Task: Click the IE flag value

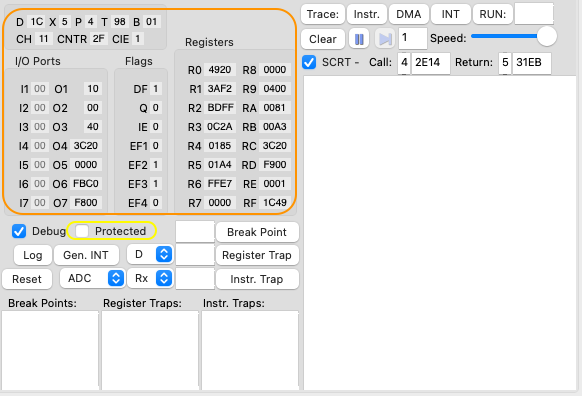Action: pyautogui.click(x=156, y=127)
